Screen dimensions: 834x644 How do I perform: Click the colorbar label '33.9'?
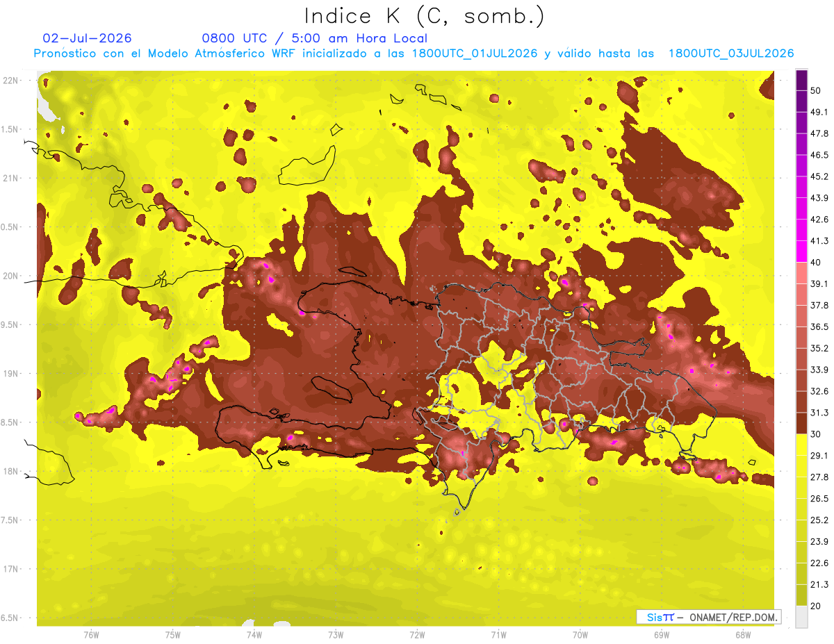[819, 370]
